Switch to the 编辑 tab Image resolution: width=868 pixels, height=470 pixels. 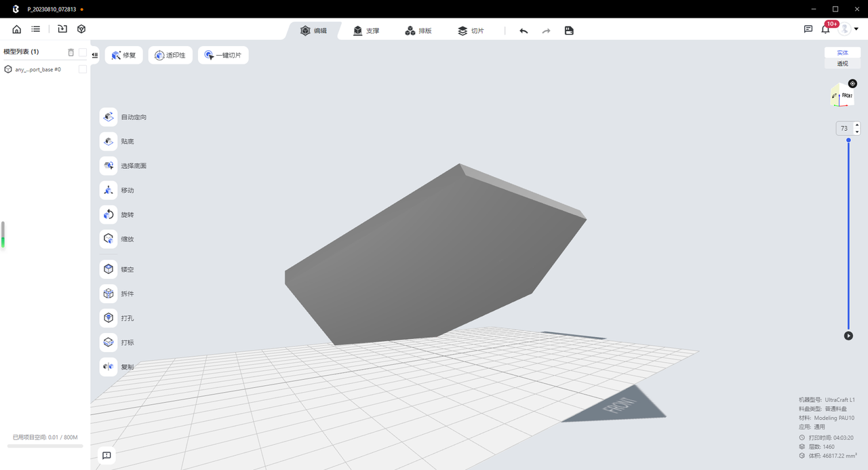point(313,31)
